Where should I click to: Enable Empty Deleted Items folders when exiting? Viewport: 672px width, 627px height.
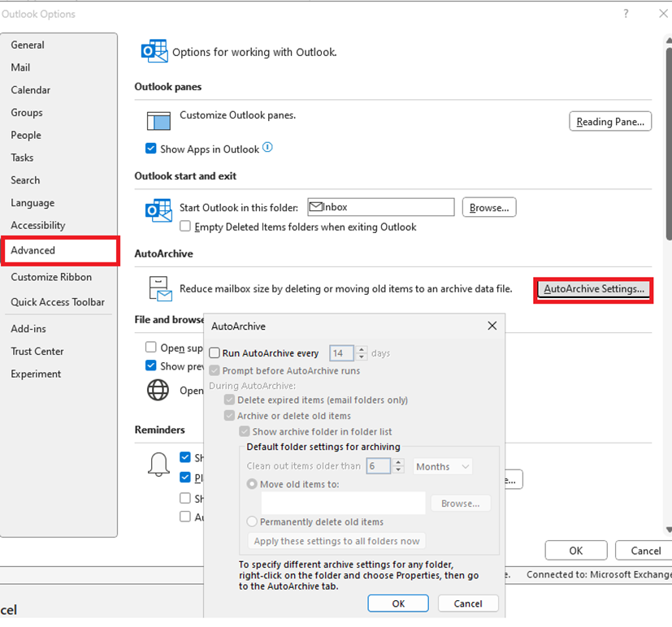pyautogui.click(x=185, y=226)
